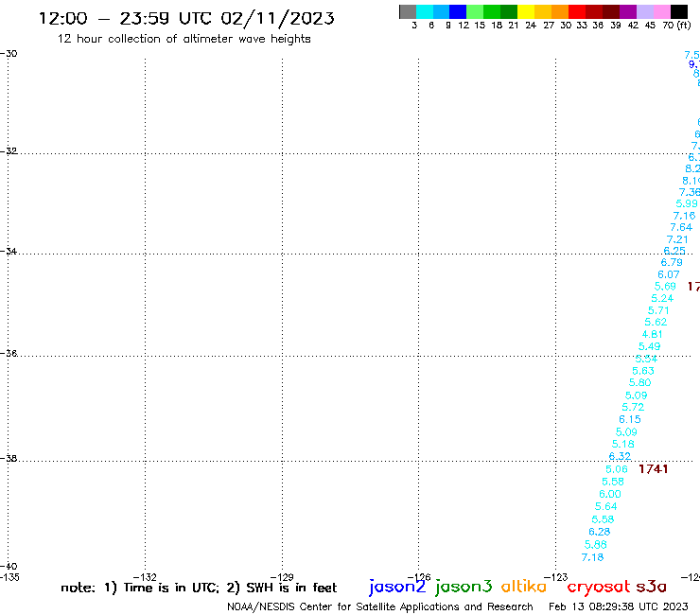Click the 'note: 1) Time is in UTC' footnote
This screenshot has height=615, width=700.
coord(140,588)
